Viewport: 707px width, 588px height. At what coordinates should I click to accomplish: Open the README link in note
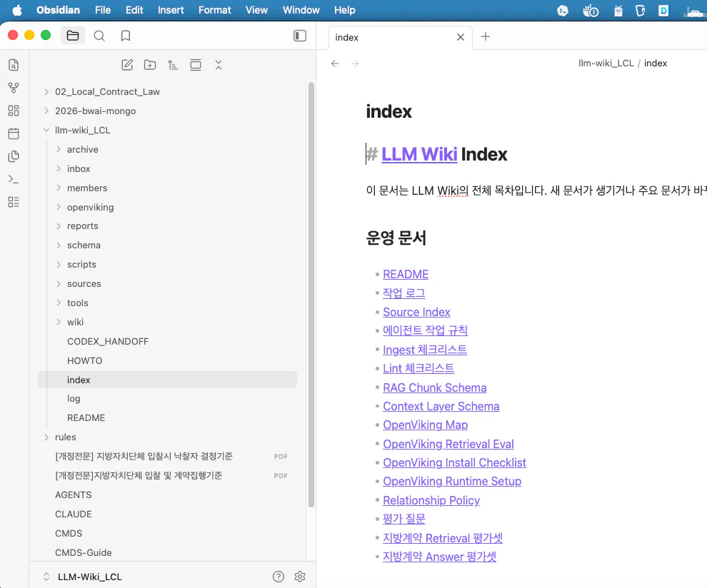[406, 275]
